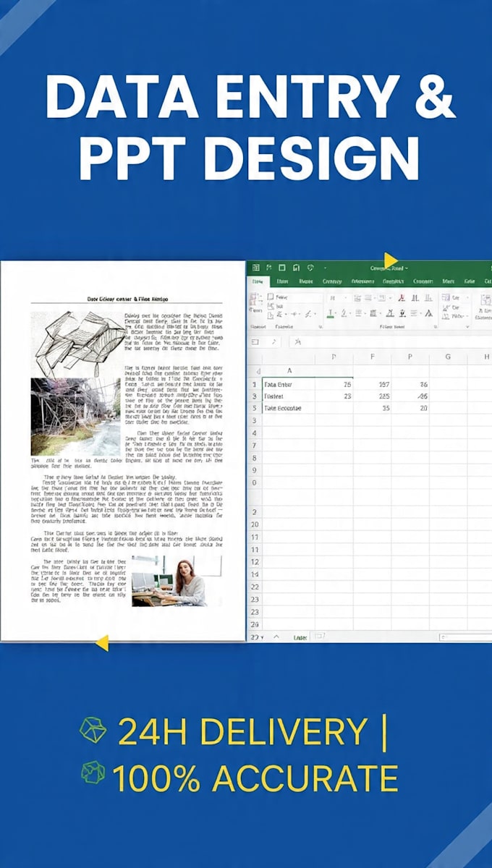Click the "PPT DESIGN" headline text

[x=249, y=158]
